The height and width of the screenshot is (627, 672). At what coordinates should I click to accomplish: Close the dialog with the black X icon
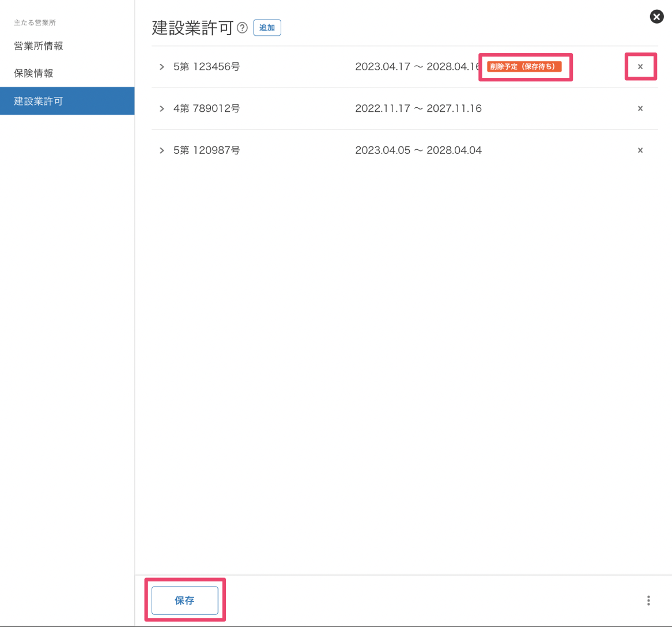tap(656, 17)
